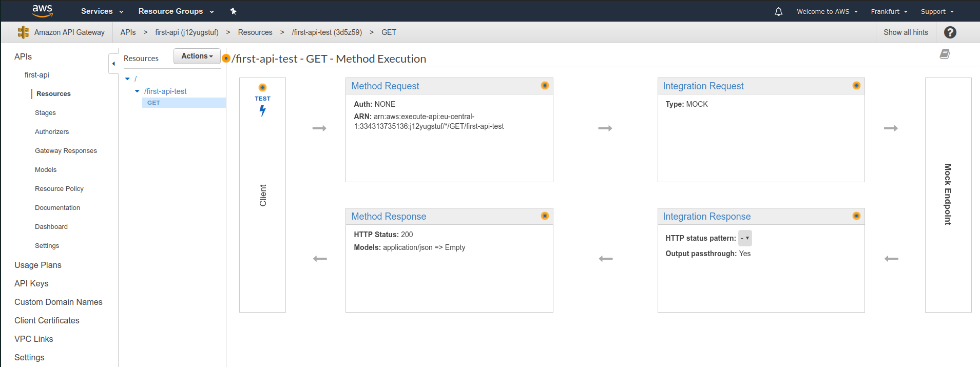Click the Integration Response hint dot

pos(856,216)
